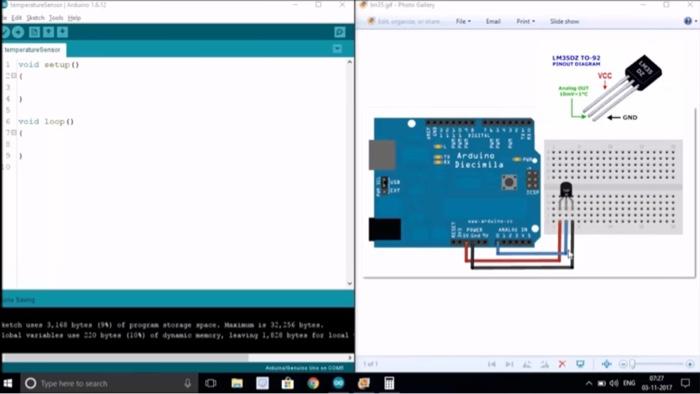The width and height of the screenshot is (700, 394).
Task: Click the 'void setup()' code line
Action: click(49, 65)
